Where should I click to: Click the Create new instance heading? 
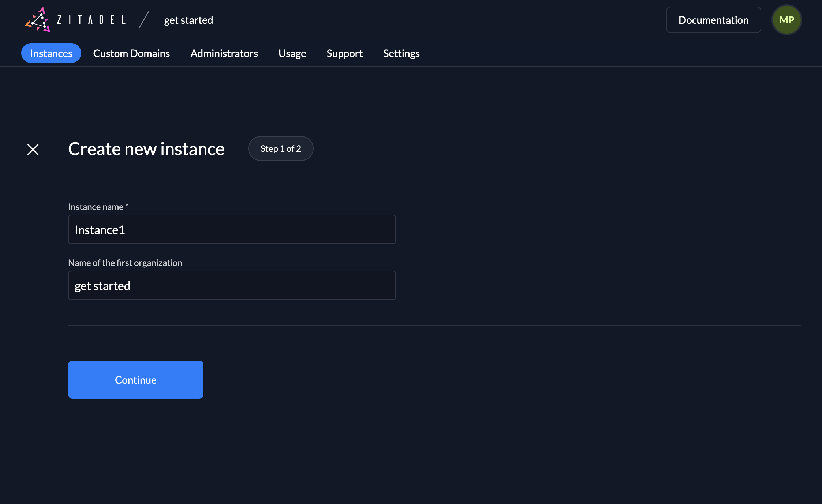(x=146, y=149)
